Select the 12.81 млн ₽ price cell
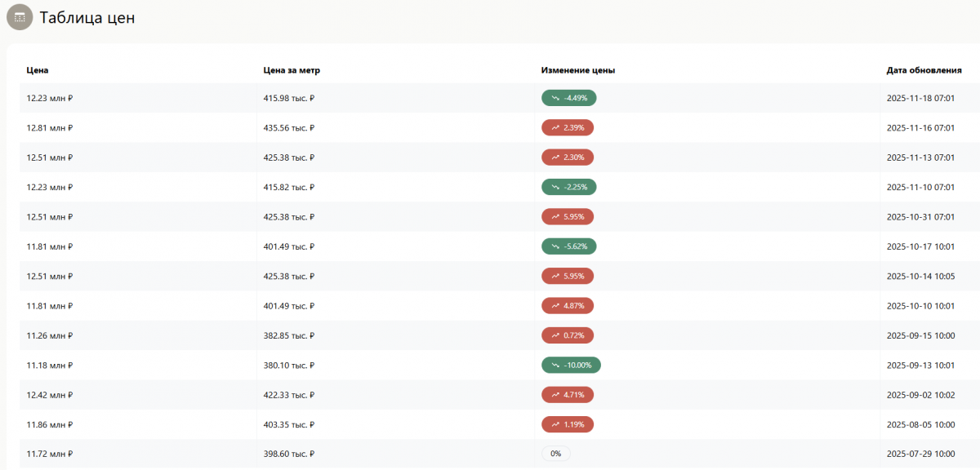Image resolution: width=980 pixels, height=470 pixels. pos(50,128)
